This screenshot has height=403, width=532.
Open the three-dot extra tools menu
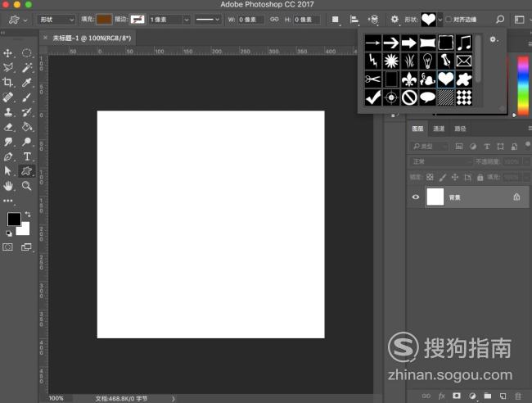coord(8,201)
